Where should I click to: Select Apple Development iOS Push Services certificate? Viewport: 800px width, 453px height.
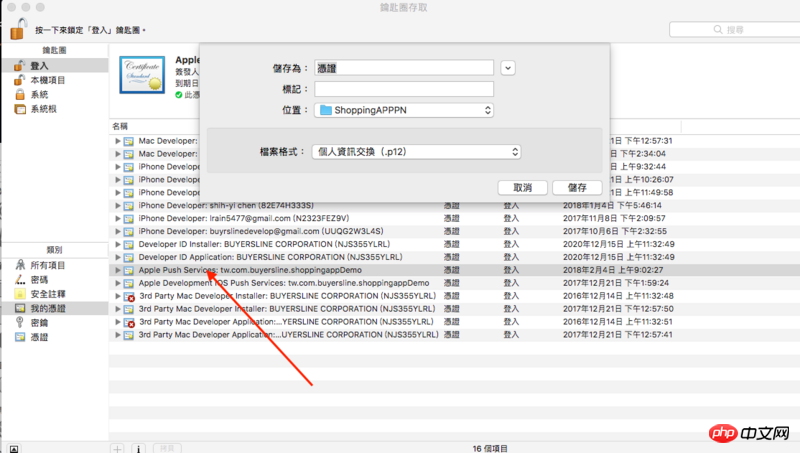(x=284, y=283)
